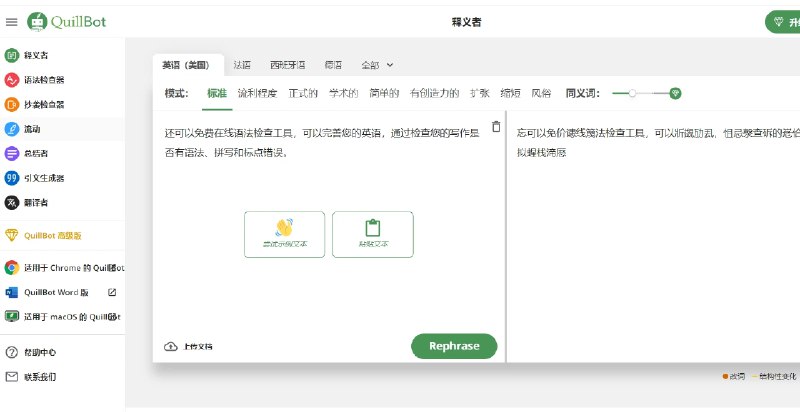Image resolution: width=800 pixels, height=412 pixels.
Task: Select the 学术的 mode
Action: pos(343,93)
